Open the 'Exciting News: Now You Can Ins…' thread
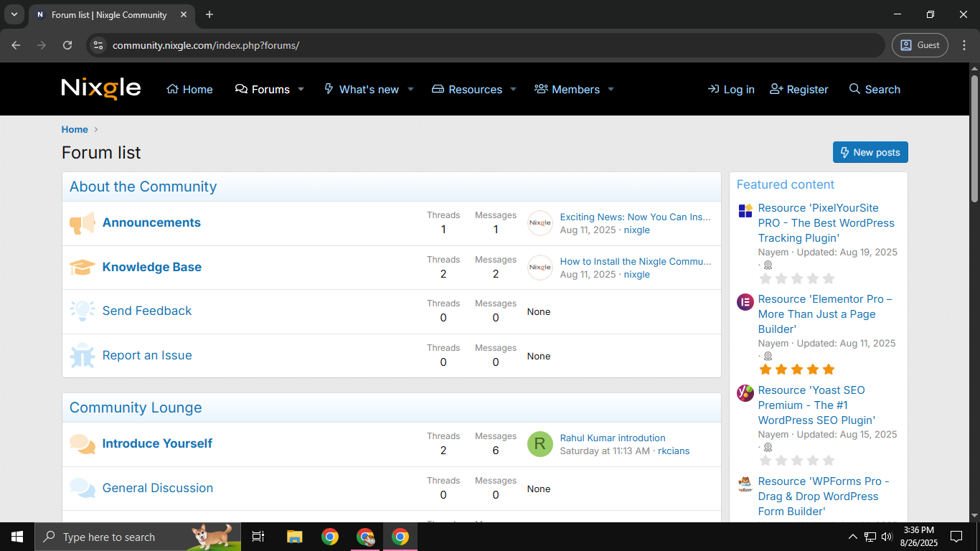Image resolution: width=980 pixels, height=551 pixels. [636, 217]
